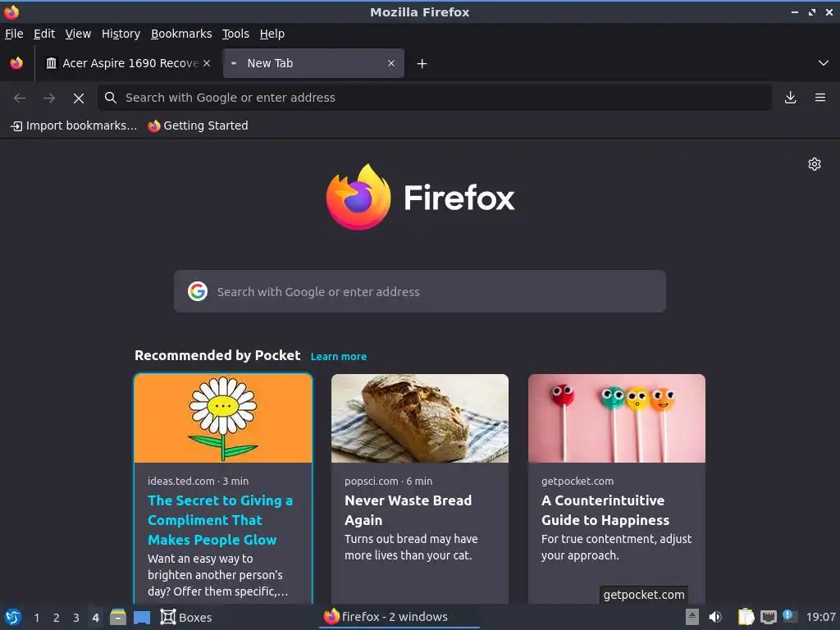840x630 pixels.
Task: Open the system start menu icon
Action: 13,617
